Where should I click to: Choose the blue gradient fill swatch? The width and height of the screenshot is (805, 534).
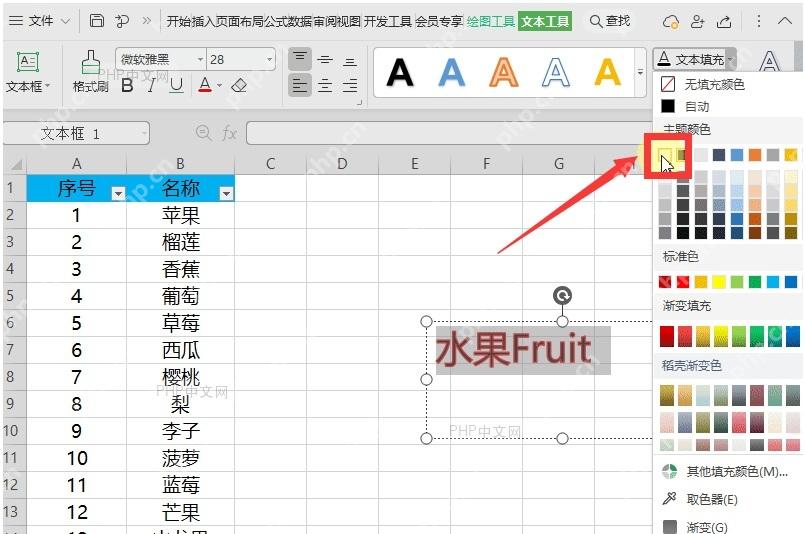(793, 336)
